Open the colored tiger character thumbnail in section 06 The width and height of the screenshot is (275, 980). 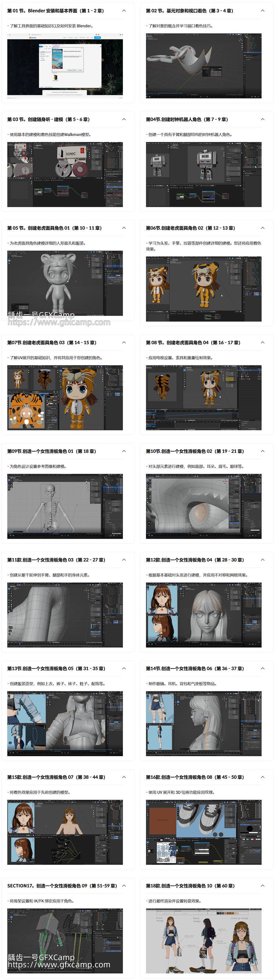pos(203,289)
